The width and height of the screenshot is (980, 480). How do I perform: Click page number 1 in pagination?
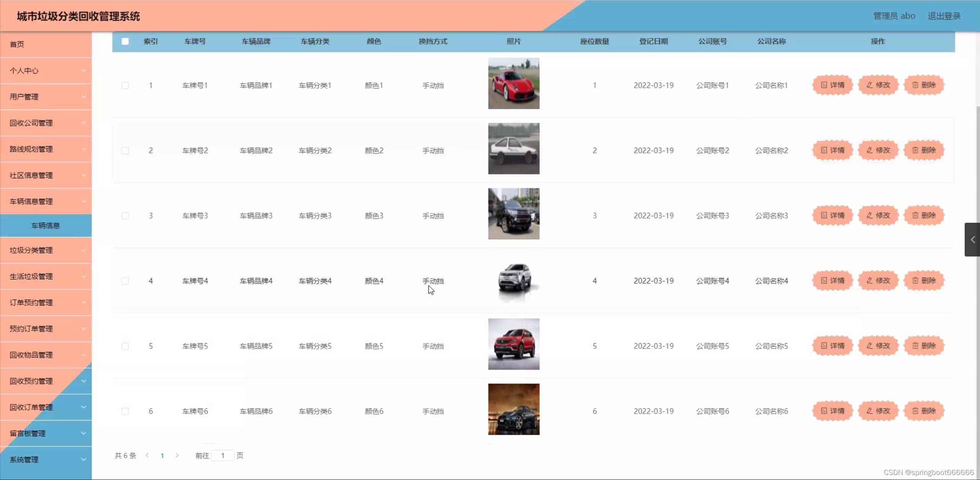pyautogui.click(x=162, y=455)
